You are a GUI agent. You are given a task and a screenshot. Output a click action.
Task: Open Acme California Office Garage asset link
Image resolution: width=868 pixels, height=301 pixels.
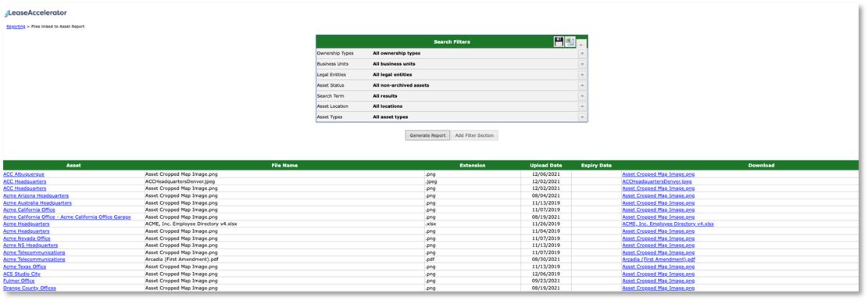67,217
